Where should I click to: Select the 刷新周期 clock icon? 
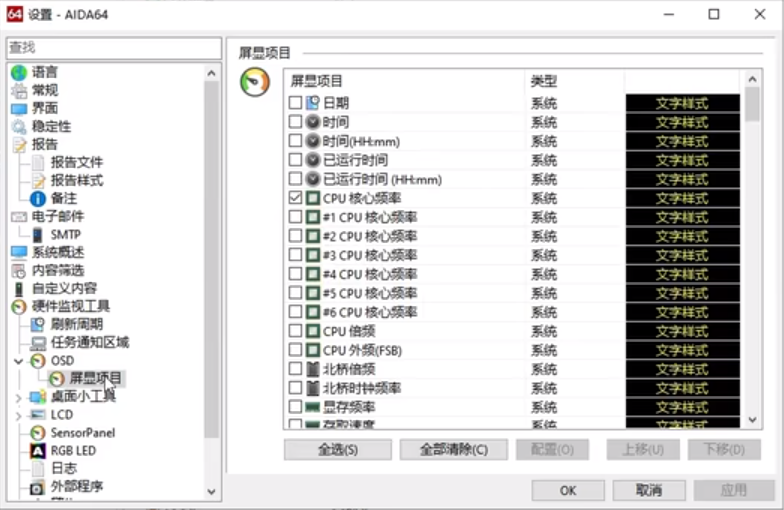tap(38, 324)
